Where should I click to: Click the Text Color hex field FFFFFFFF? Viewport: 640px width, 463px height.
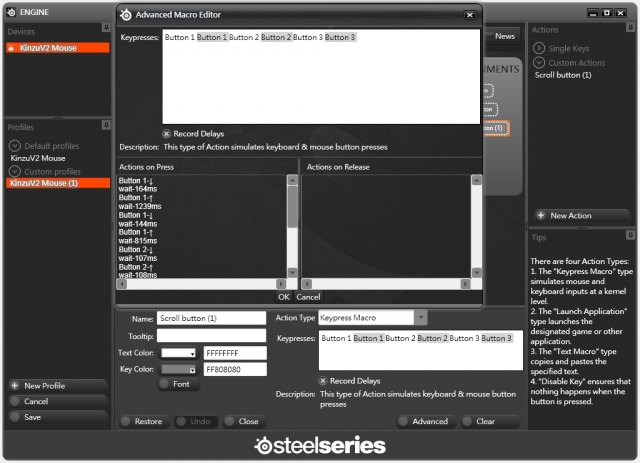(236, 353)
